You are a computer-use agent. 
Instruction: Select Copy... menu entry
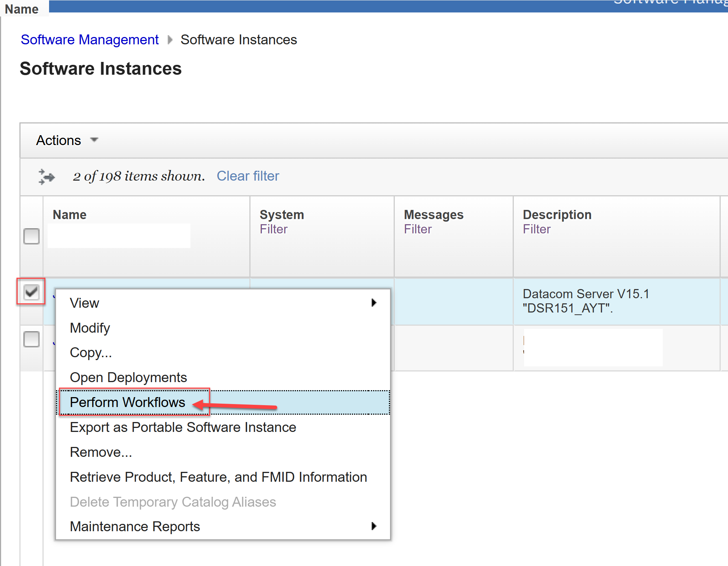[x=90, y=352]
